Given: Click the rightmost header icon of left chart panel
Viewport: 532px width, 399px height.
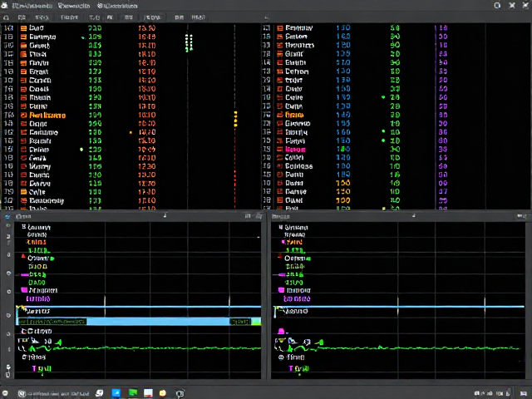Looking at the screenshot, I should [259, 216].
